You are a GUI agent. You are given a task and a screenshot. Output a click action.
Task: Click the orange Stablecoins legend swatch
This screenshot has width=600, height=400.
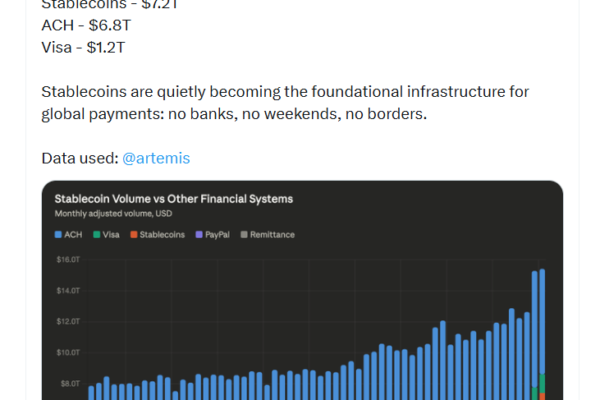(133, 235)
